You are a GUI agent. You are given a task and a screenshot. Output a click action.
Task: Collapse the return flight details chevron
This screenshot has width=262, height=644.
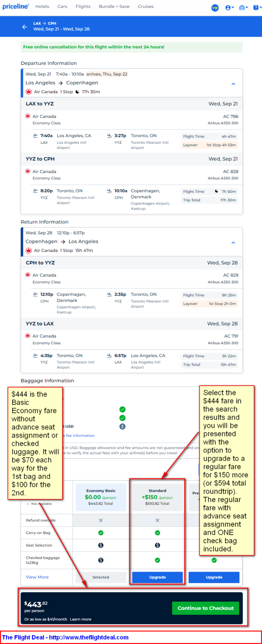tap(233, 243)
